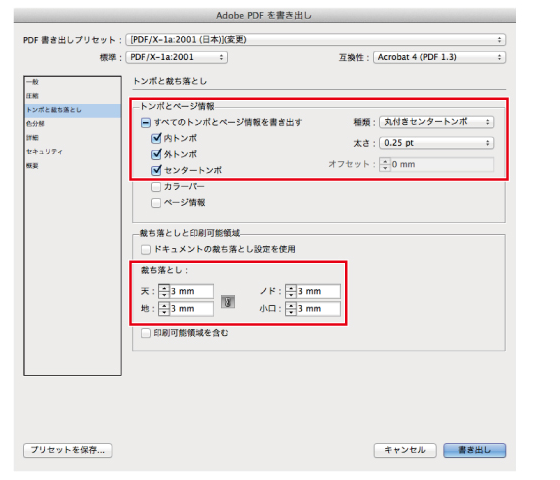Click the 書き出し export button
Screen dimensions: 560x480
pyautogui.click(x=475, y=450)
